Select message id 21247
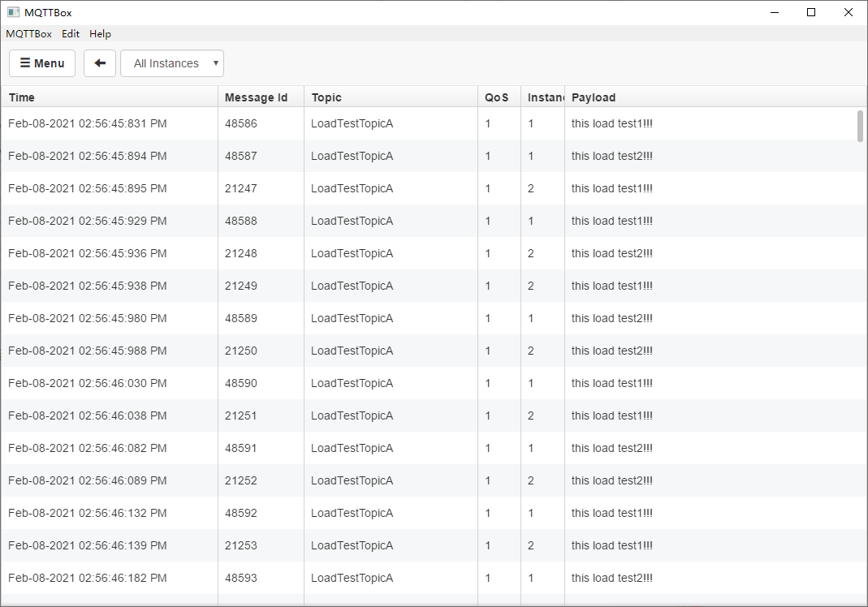The image size is (868, 607). click(x=241, y=188)
